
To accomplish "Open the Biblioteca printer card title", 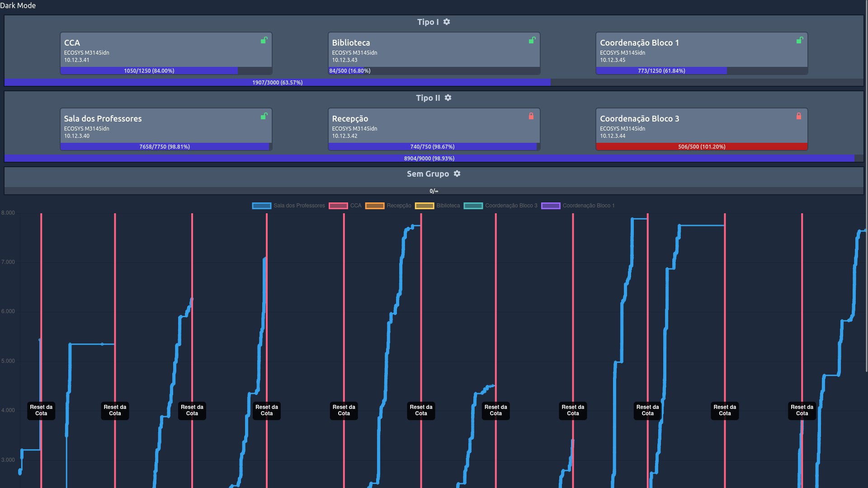I will pos(351,42).
